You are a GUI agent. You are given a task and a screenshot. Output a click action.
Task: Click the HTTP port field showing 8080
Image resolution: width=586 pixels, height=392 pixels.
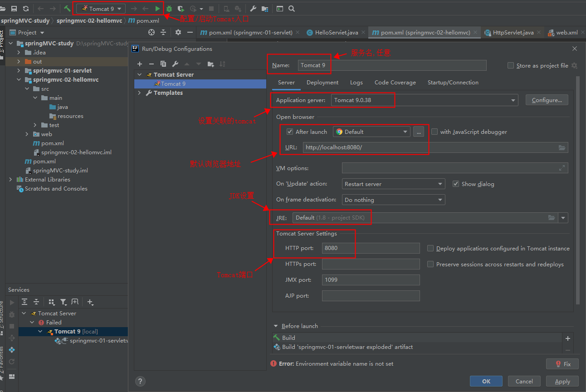click(x=371, y=248)
